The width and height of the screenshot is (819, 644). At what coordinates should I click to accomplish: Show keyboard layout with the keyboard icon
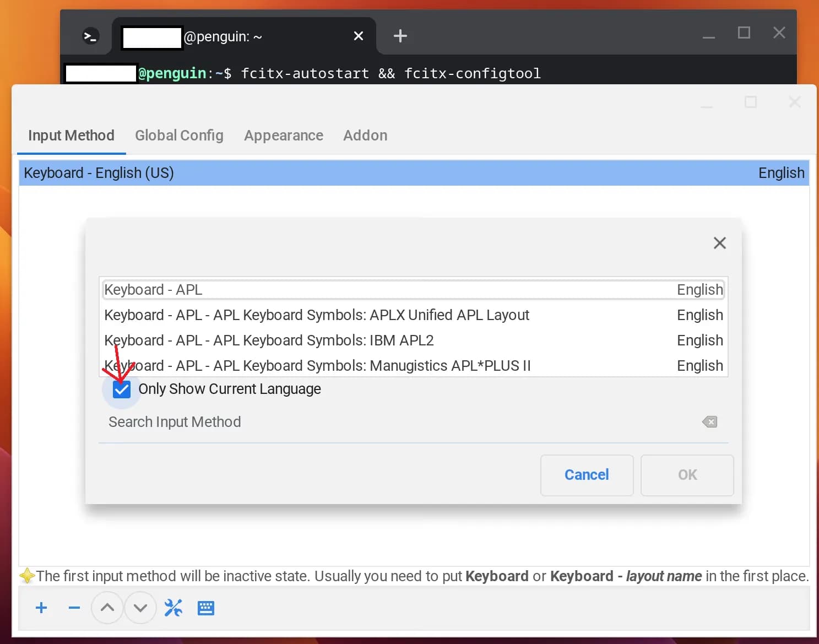point(205,608)
